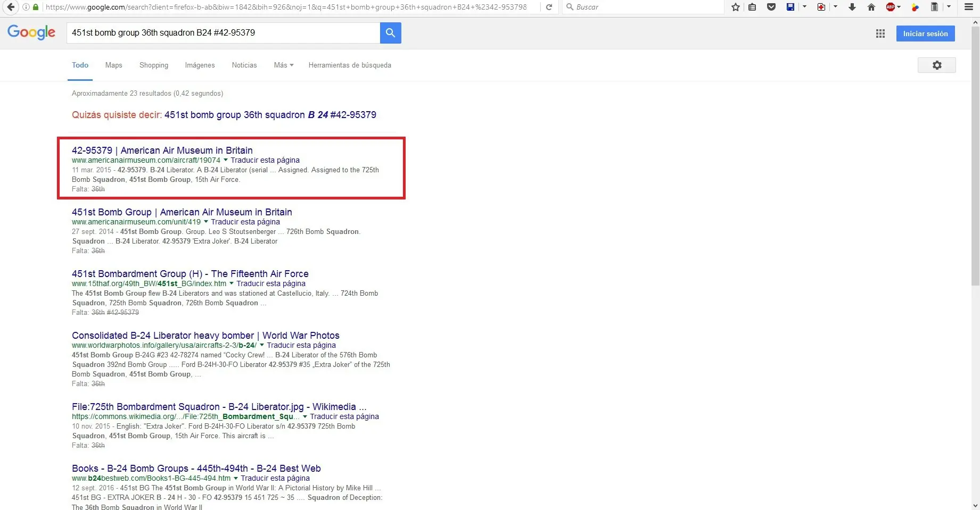
Task: Switch to the Maps tab
Action: pyautogui.click(x=113, y=65)
